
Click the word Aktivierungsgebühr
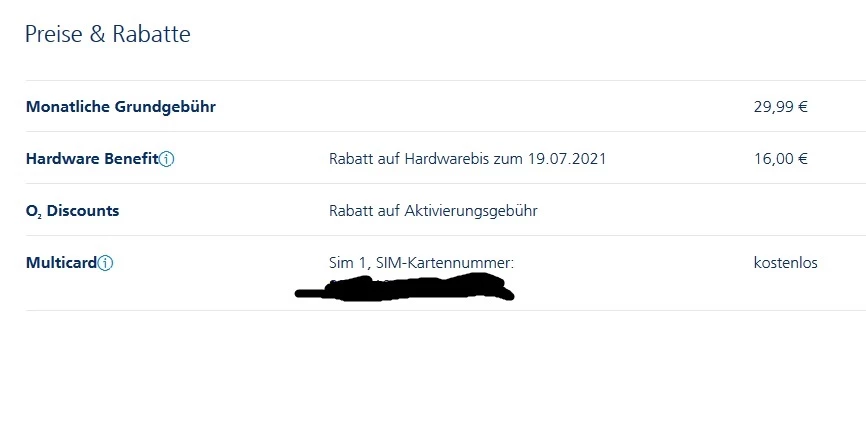471,211
